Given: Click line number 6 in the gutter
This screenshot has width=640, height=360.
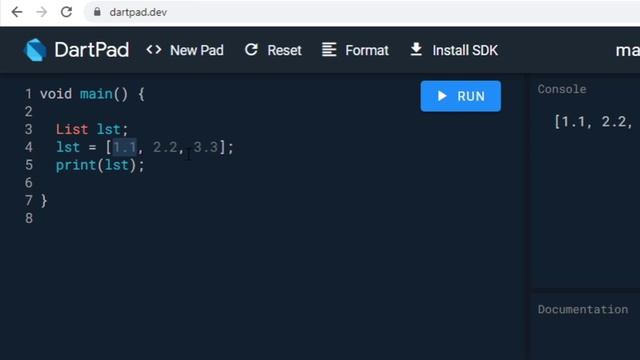Looking at the screenshot, I should click(29, 183).
